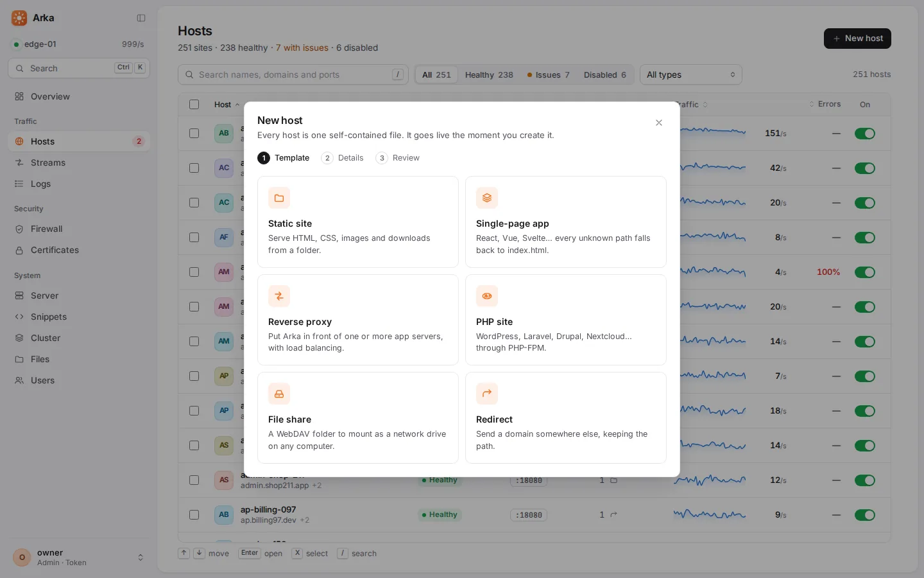The height and width of the screenshot is (578, 924).
Task: Toggle off the host with 151/s traffic
Action: click(864, 134)
